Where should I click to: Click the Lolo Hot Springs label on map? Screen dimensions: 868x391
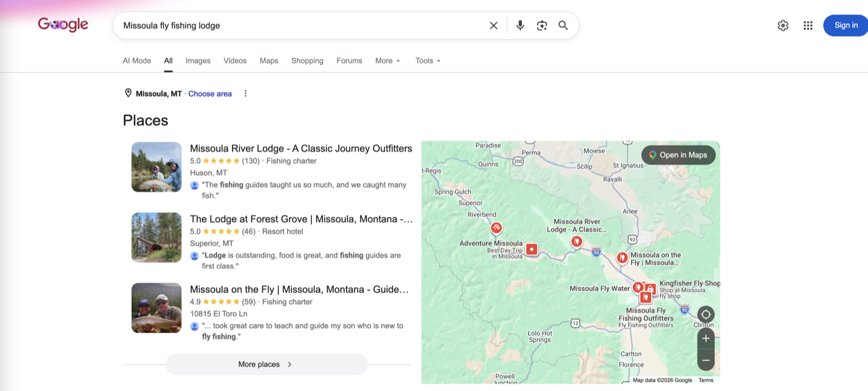(x=539, y=336)
